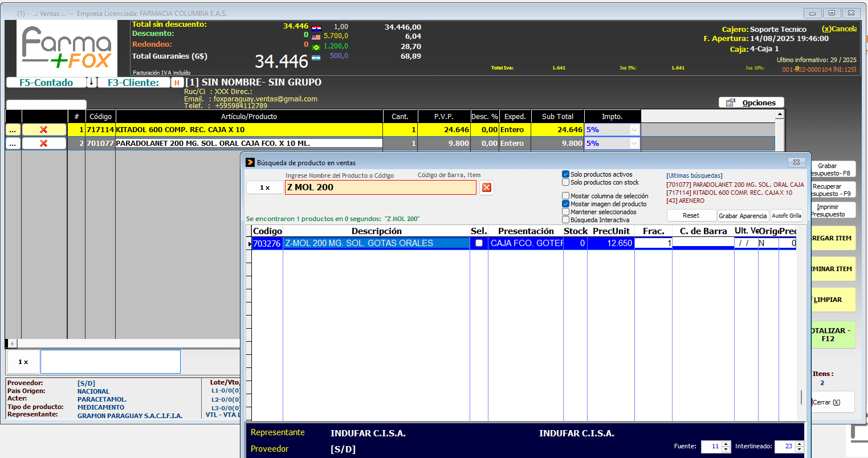868x458 pixels.
Task: Click the orange H icon beside F3-Cliente
Action: (x=177, y=83)
